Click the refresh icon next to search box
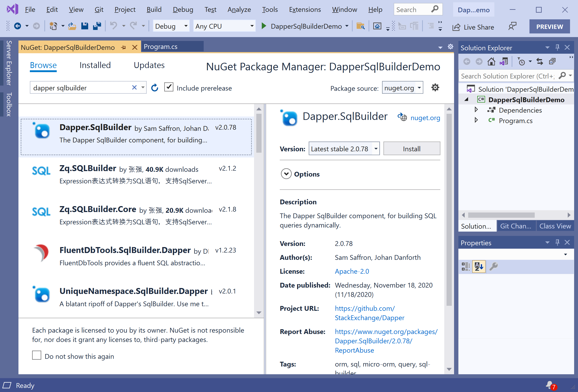The height and width of the screenshot is (392, 578). pyautogui.click(x=154, y=87)
